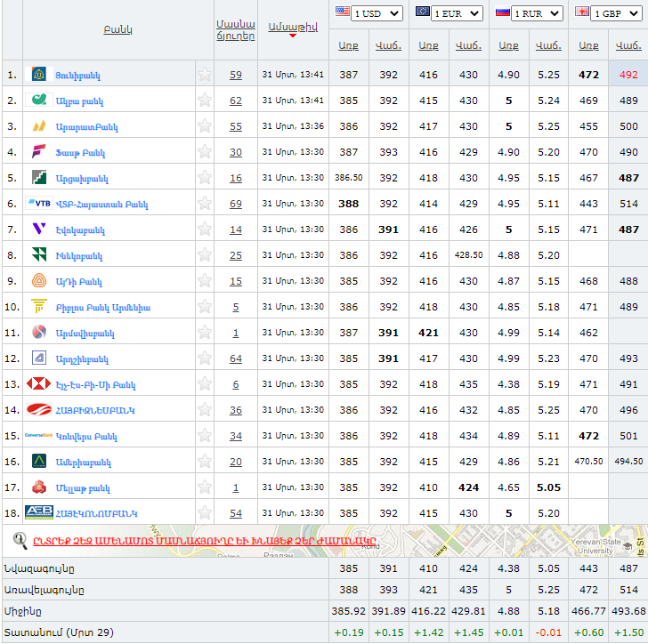Image resolution: width=648 pixels, height=644 pixels.
Task: Click the Russian flag icon
Action: pyautogui.click(x=502, y=12)
